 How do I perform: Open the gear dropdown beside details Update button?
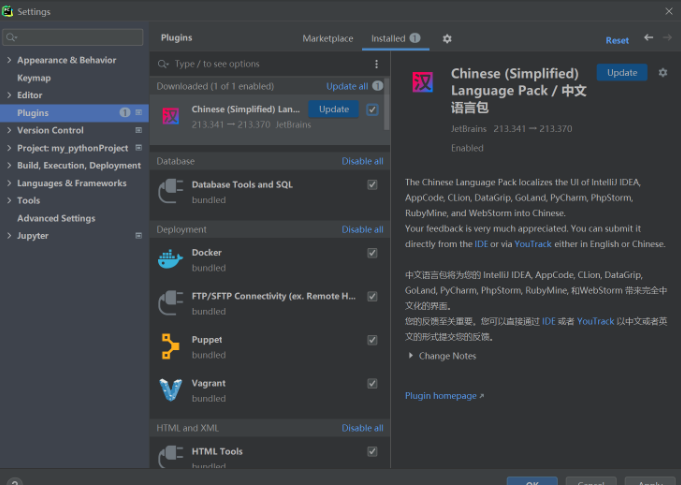click(x=663, y=73)
